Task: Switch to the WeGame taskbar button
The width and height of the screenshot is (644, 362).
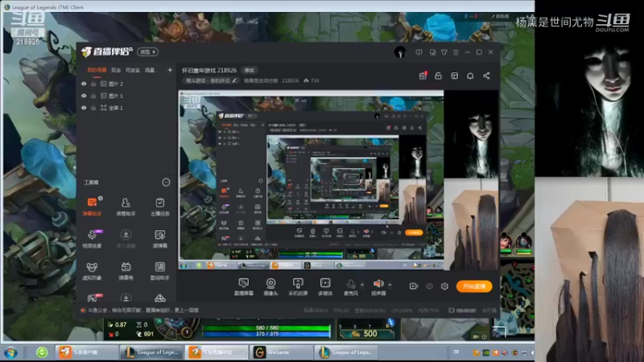Action: [281, 352]
